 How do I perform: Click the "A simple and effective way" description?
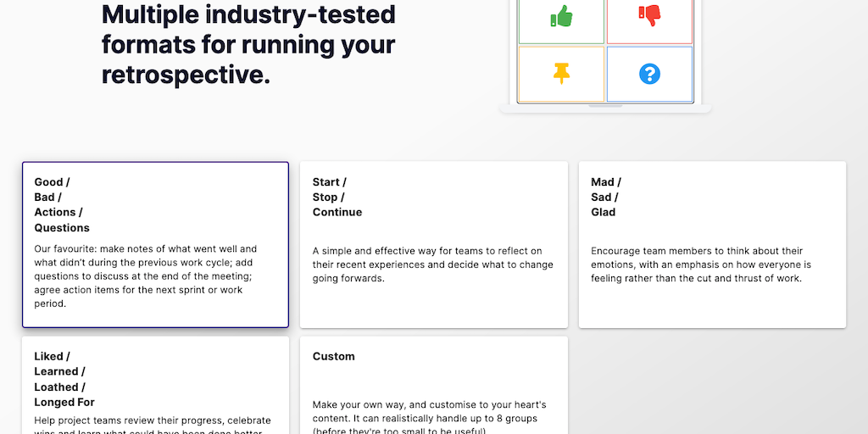tap(432, 264)
